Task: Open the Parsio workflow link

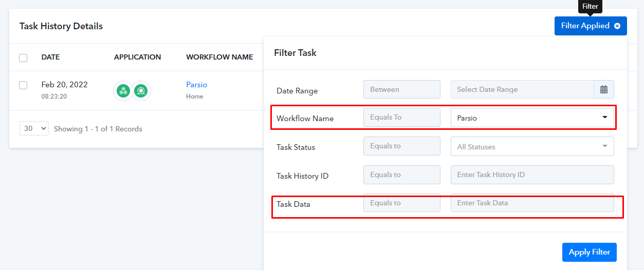Action: pos(196,85)
